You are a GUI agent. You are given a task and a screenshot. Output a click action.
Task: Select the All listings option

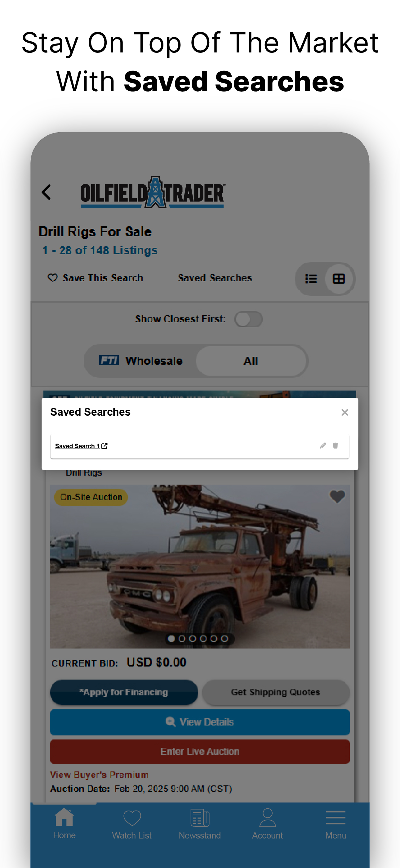click(251, 361)
